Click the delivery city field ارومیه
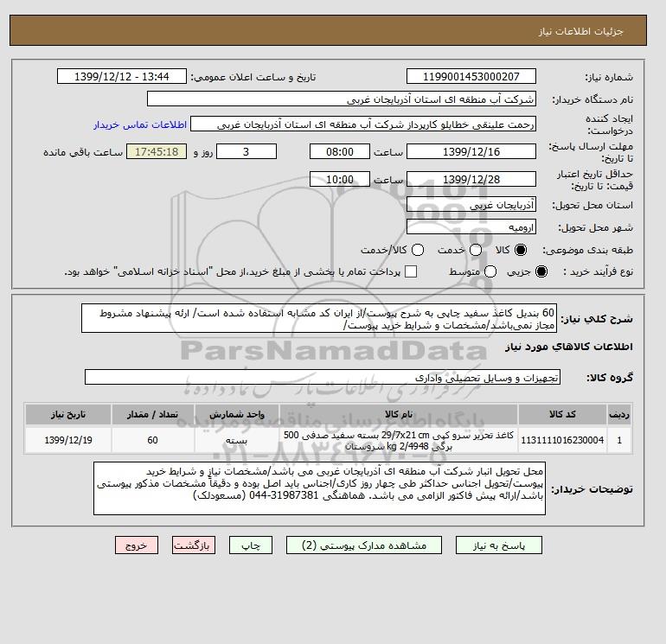 coord(471,227)
